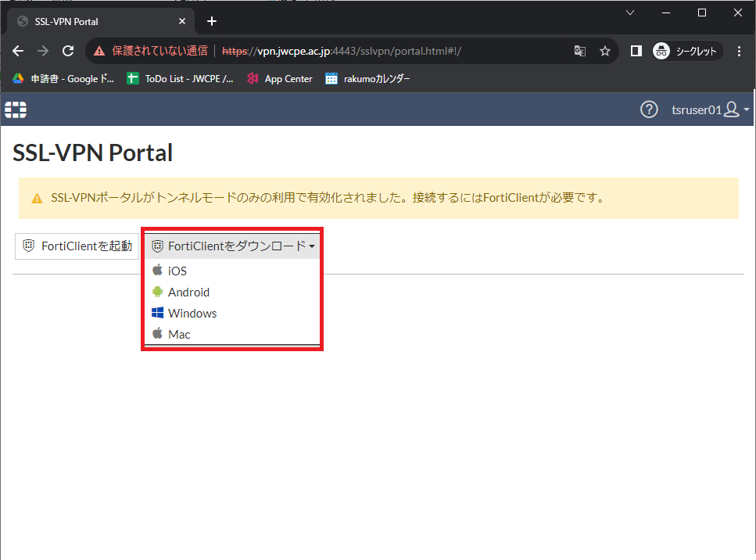Toggle the browser side panel icon
This screenshot has height=560, width=756.
(x=636, y=51)
